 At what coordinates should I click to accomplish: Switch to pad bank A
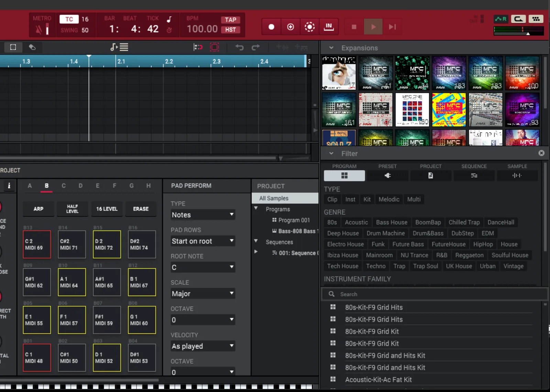pyautogui.click(x=30, y=186)
